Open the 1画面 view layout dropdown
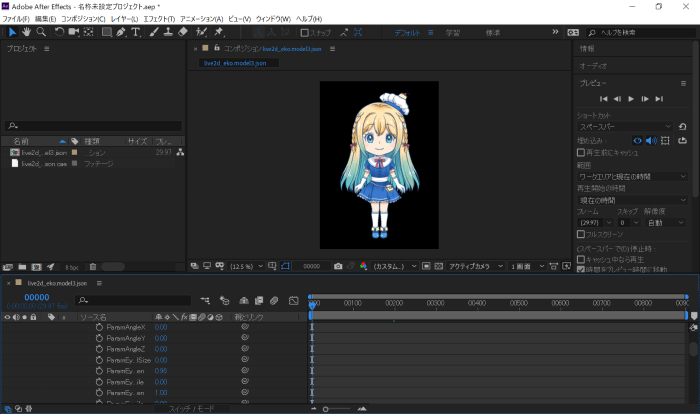700x414 pixels. [527, 266]
